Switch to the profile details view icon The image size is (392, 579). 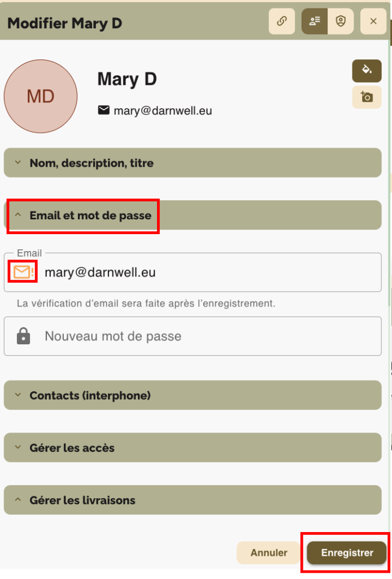point(315,21)
